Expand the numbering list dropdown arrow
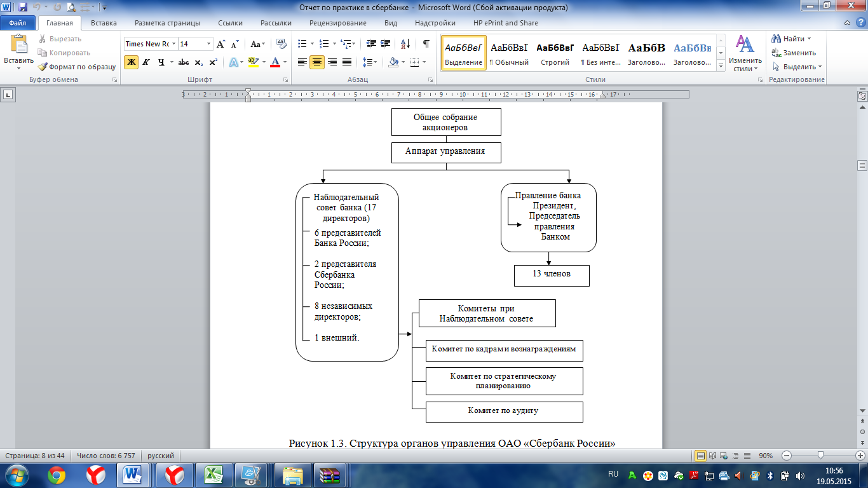 tap(334, 44)
